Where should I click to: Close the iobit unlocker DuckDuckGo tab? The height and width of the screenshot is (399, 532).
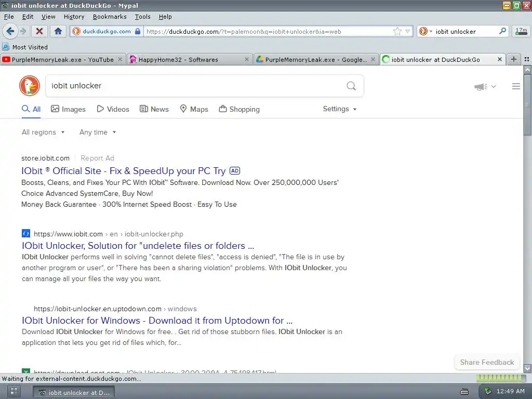click(500, 59)
